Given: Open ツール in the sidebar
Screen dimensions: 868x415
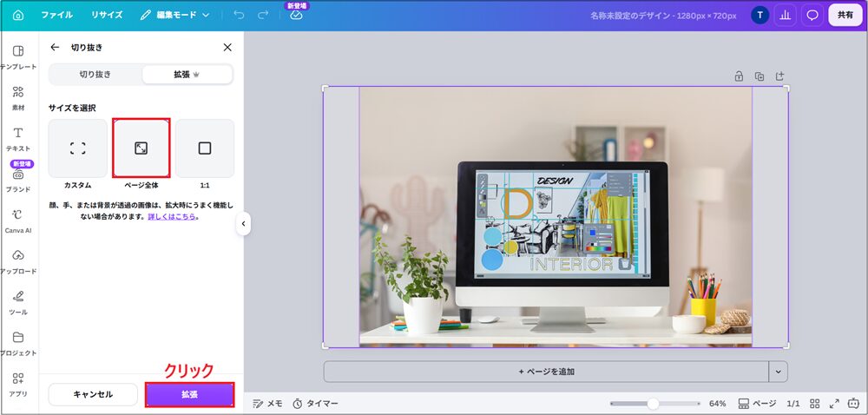Looking at the screenshot, I should click(x=18, y=303).
